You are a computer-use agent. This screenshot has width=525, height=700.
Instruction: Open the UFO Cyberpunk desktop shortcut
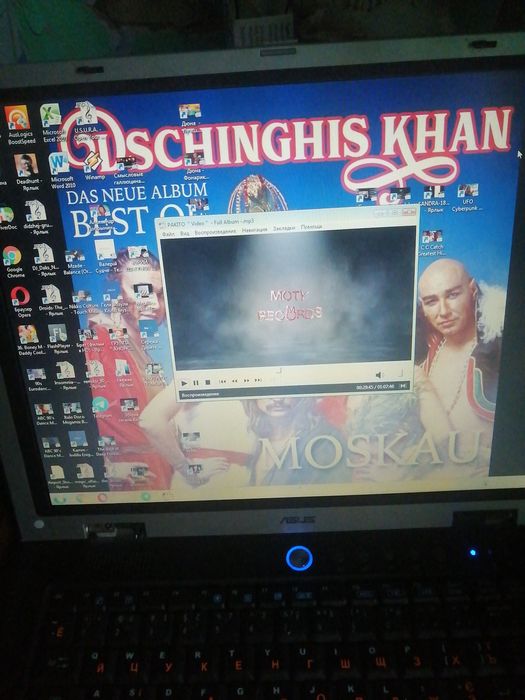tap(467, 198)
